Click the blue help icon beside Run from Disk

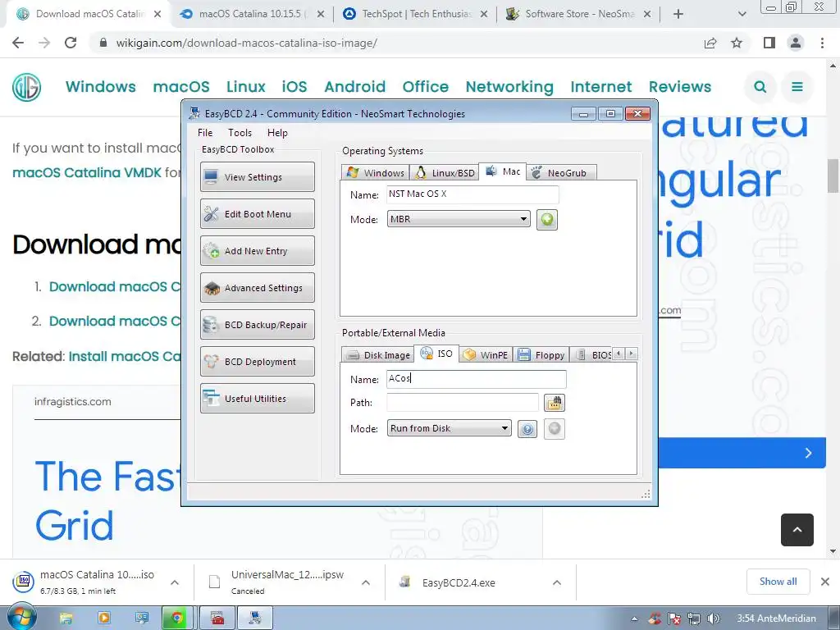(x=527, y=428)
